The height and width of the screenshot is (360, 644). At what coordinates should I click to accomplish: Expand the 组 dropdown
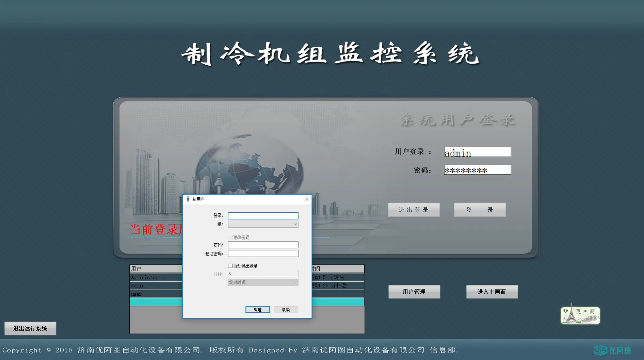263,224
